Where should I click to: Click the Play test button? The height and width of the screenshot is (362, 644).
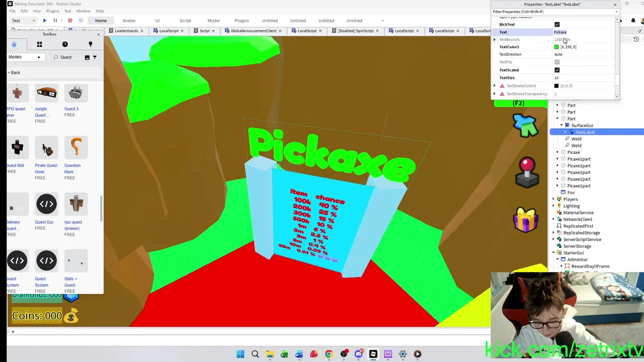(x=45, y=21)
